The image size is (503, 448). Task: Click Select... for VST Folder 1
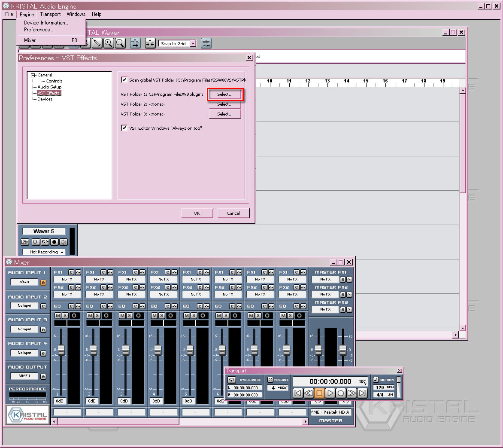click(x=225, y=94)
